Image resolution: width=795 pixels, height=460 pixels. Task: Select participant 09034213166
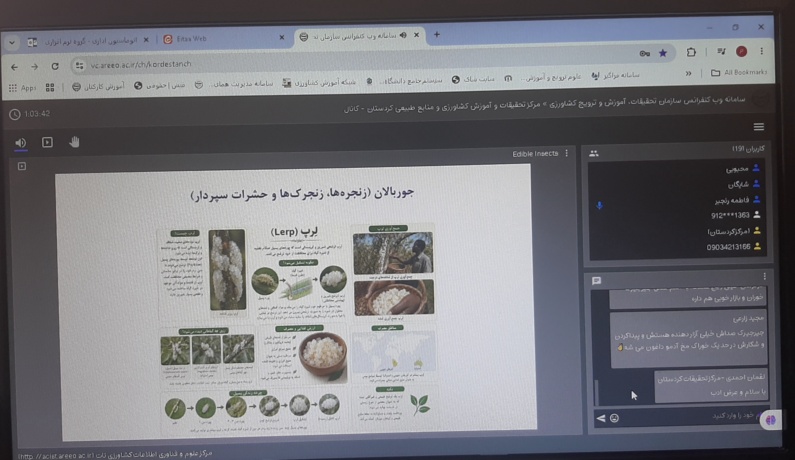734,247
